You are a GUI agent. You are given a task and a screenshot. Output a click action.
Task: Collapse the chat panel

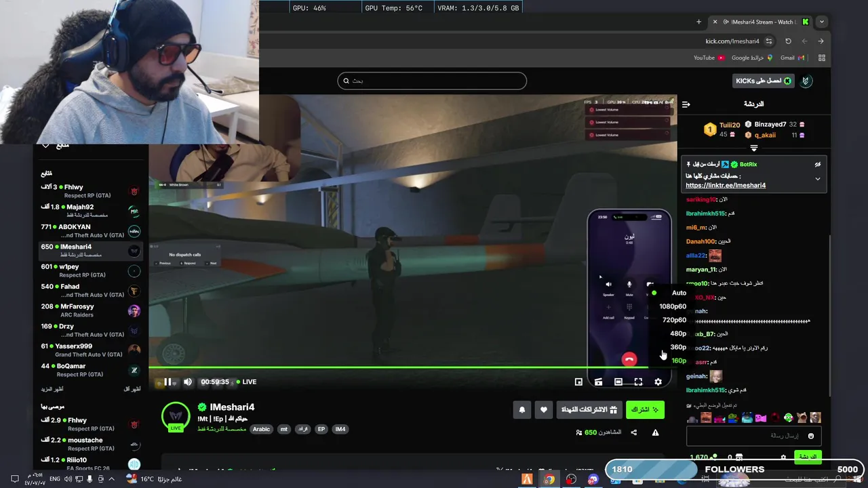pyautogui.click(x=686, y=104)
